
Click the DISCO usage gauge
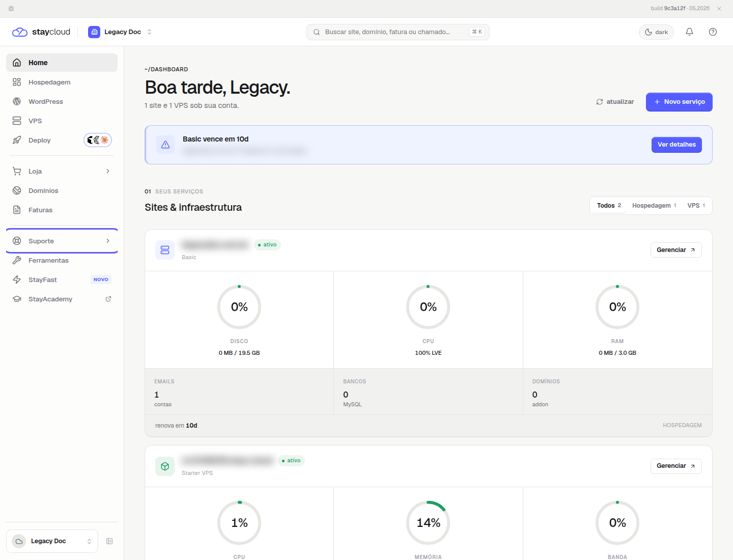[239, 307]
